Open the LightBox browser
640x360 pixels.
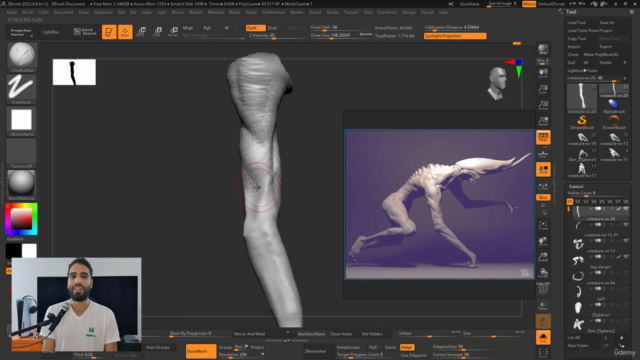[51, 32]
